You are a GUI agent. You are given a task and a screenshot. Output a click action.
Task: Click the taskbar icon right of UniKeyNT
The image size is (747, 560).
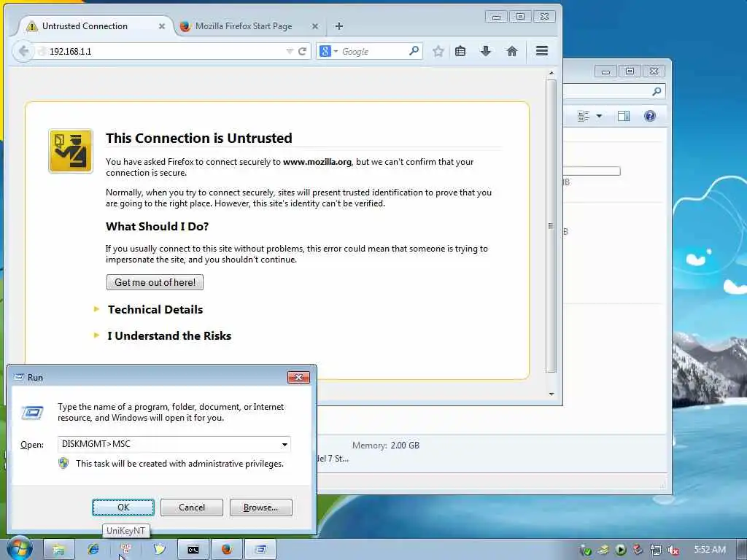click(x=159, y=550)
